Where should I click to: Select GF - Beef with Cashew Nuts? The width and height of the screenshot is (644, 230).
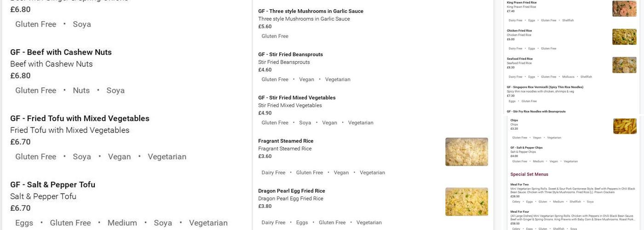click(x=61, y=52)
